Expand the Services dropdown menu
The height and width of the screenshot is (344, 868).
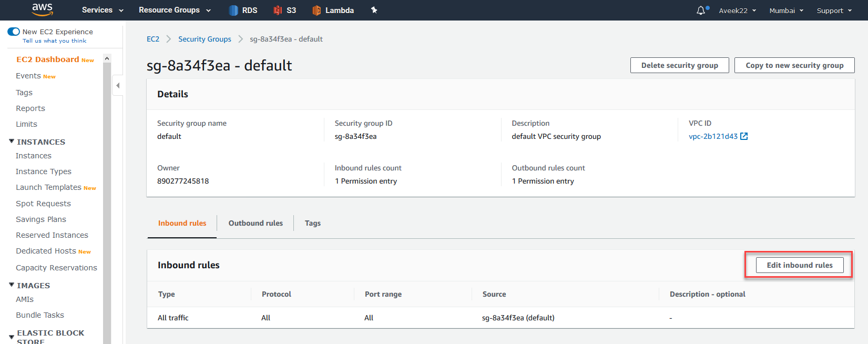point(103,10)
